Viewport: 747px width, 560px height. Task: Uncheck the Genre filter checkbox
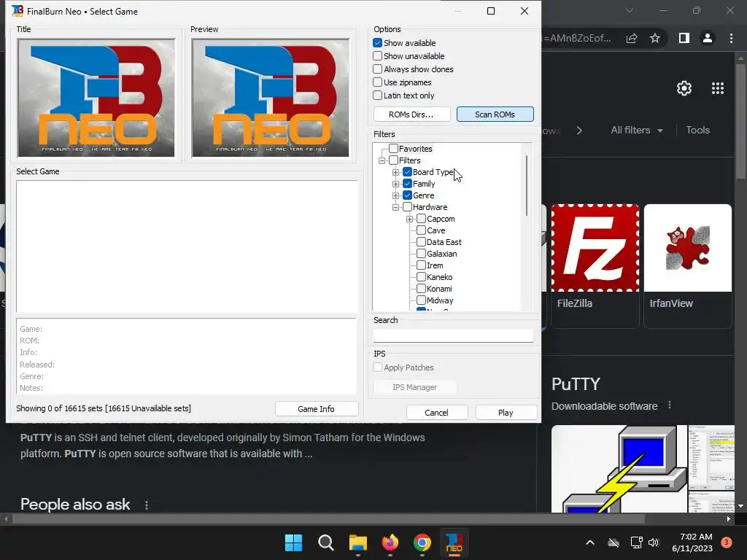click(x=407, y=195)
